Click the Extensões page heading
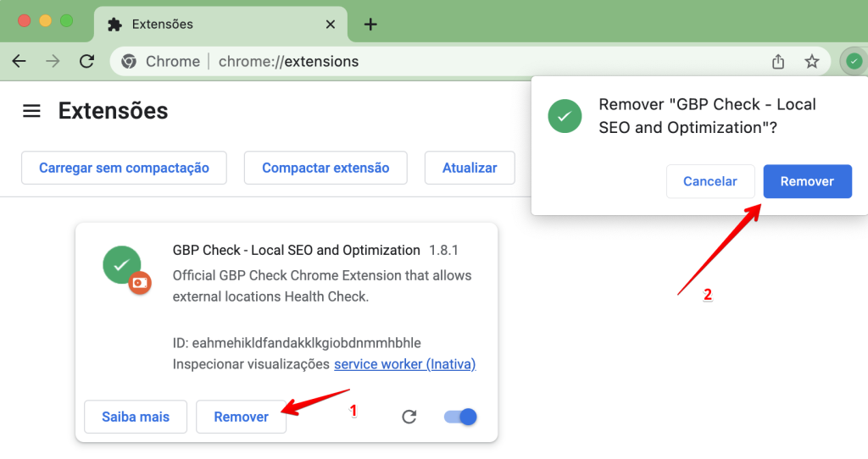 pos(113,111)
